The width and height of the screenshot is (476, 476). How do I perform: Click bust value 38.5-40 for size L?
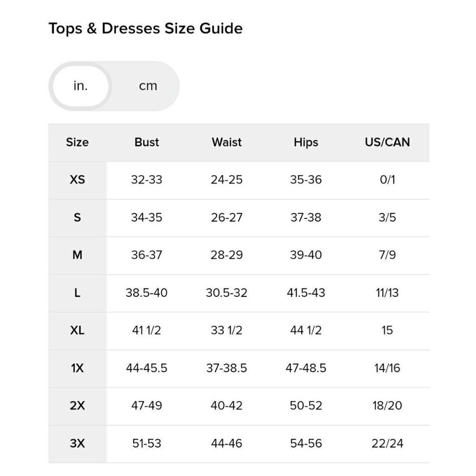(147, 293)
